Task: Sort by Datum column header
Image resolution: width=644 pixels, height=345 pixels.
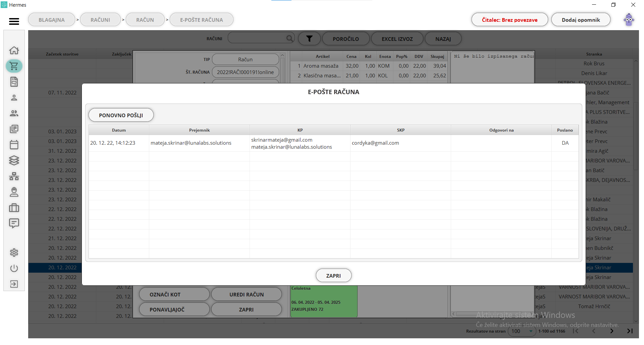Action: (119, 130)
